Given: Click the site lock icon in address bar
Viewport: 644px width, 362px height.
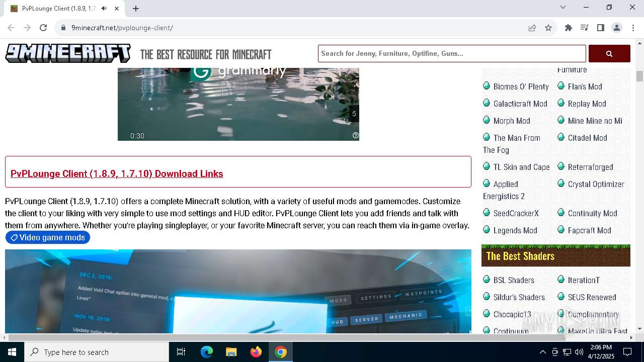Looking at the screenshot, I should (63, 28).
